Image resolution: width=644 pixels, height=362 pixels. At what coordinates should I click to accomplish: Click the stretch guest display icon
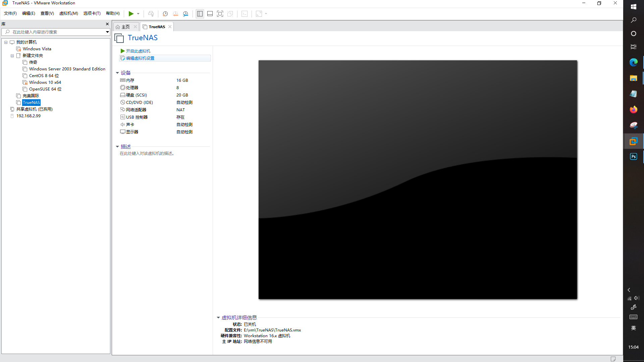tap(259, 14)
